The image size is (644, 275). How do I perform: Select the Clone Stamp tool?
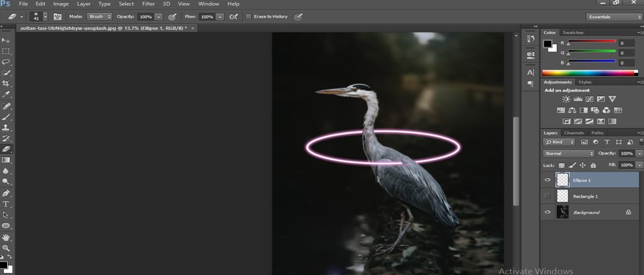click(x=6, y=127)
